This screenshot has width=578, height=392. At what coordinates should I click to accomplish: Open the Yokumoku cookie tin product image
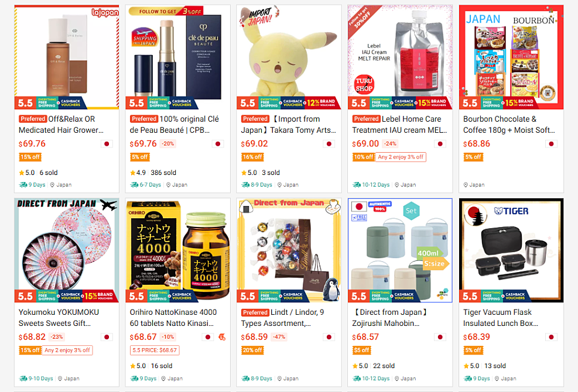67,250
